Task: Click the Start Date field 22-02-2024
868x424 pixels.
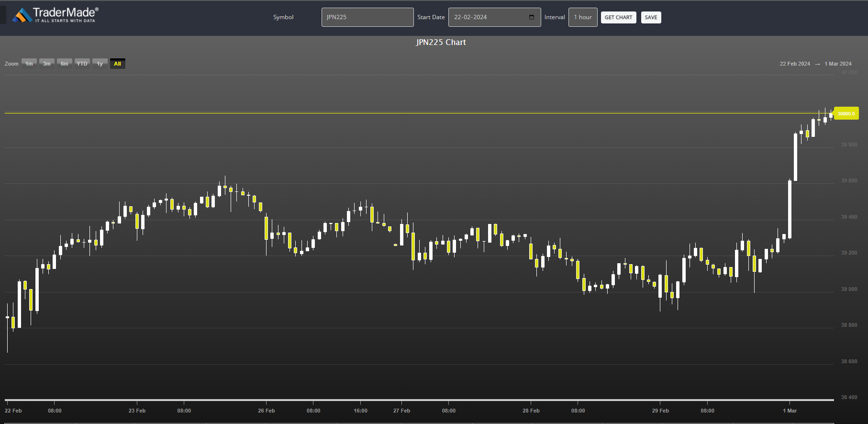Action: click(494, 17)
